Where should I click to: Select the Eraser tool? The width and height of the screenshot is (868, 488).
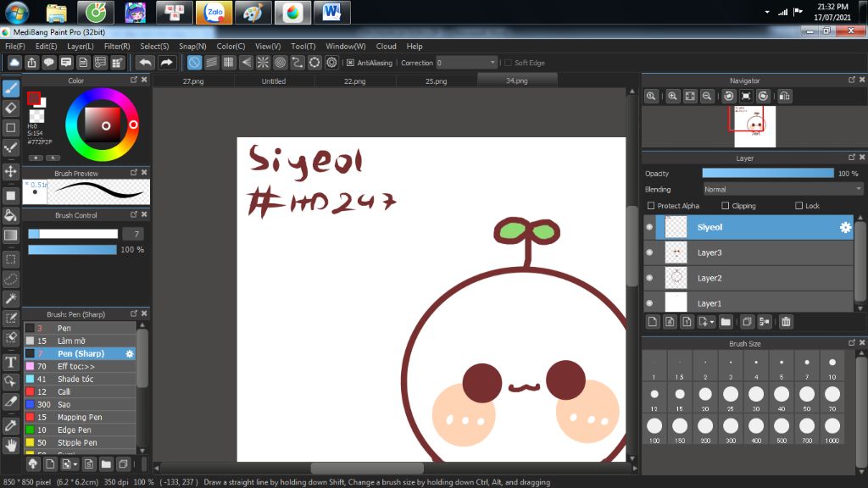(x=10, y=108)
